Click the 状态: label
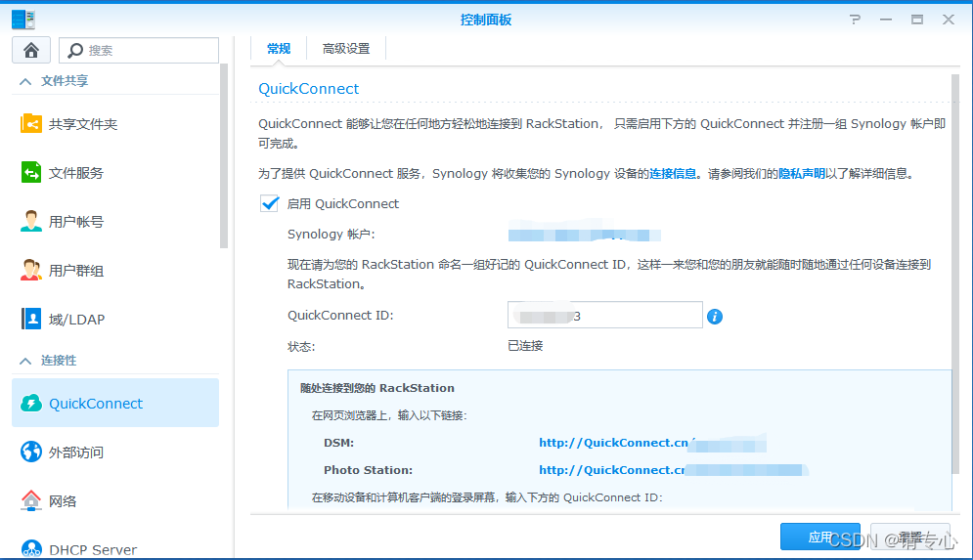The width and height of the screenshot is (973, 560). pyautogui.click(x=301, y=346)
